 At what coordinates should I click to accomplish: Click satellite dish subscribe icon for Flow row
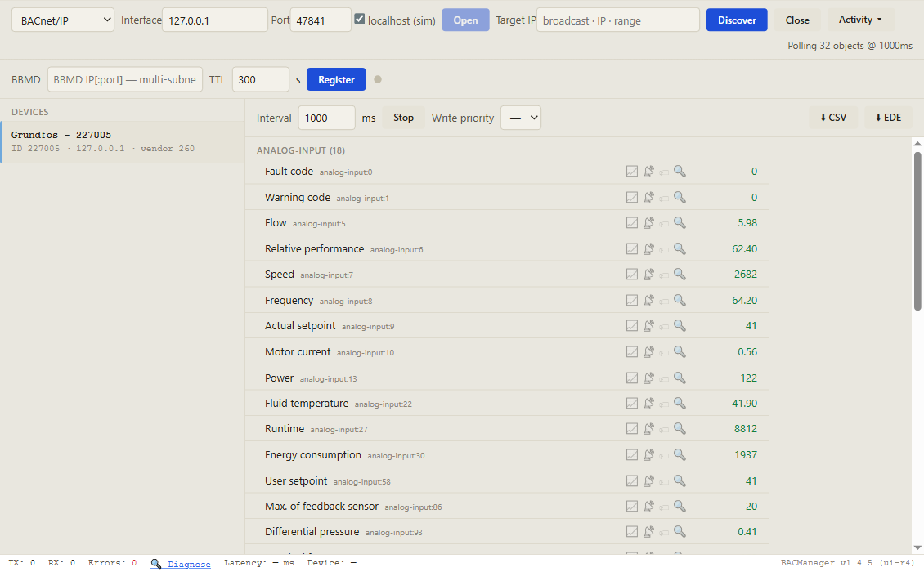click(x=648, y=223)
